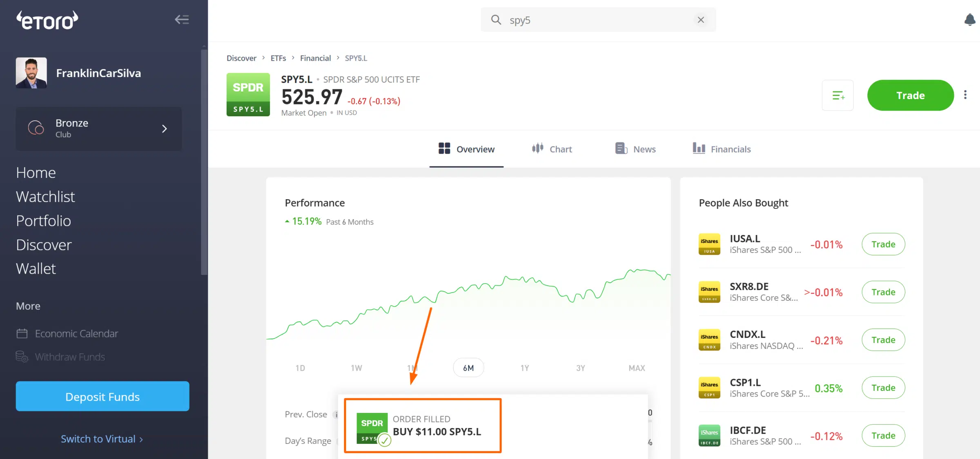The height and width of the screenshot is (459, 980).
Task: Open the three-dot more options menu
Action: (x=965, y=95)
